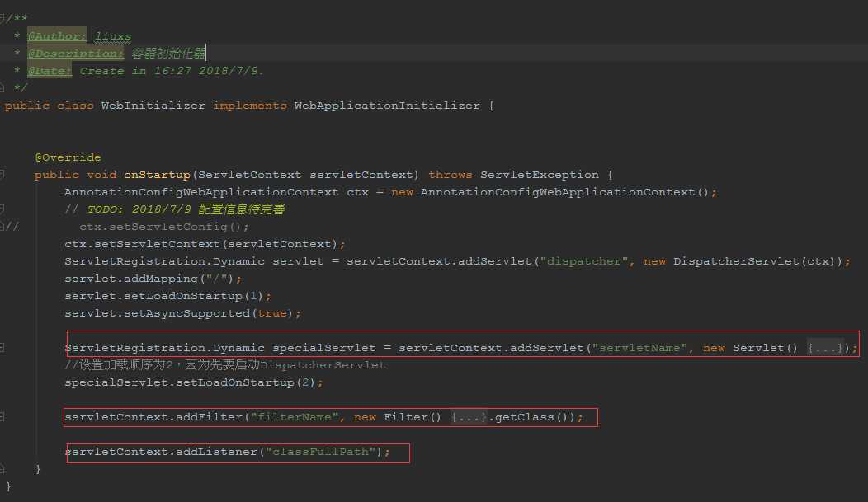Click the void keyword in onStartup signature

[101, 175]
